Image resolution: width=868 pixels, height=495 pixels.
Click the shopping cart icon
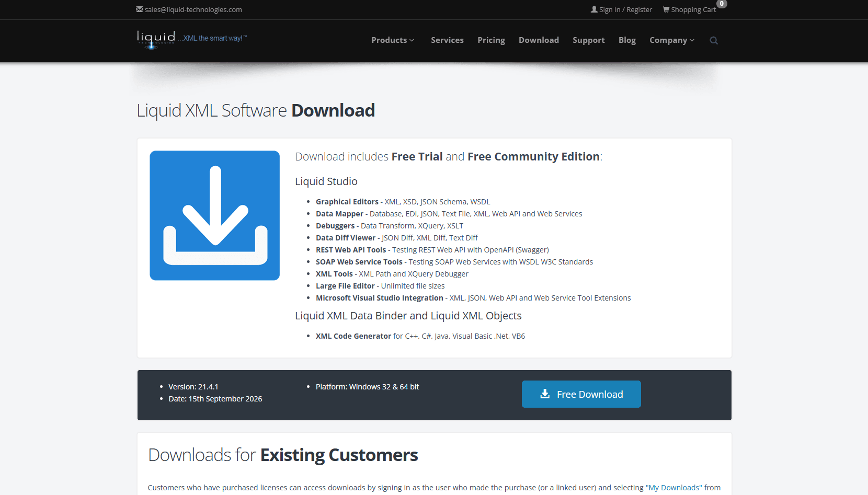click(666, 9)
